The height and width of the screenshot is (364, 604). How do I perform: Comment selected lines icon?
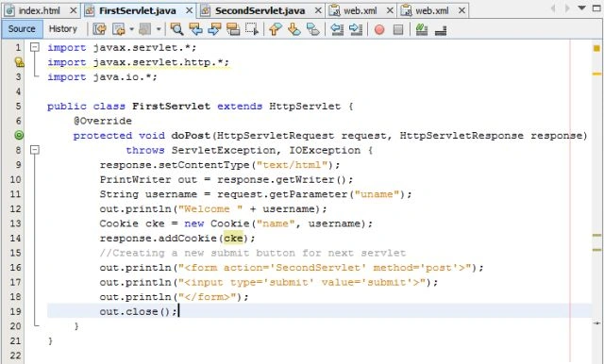(x=422, y=29)
